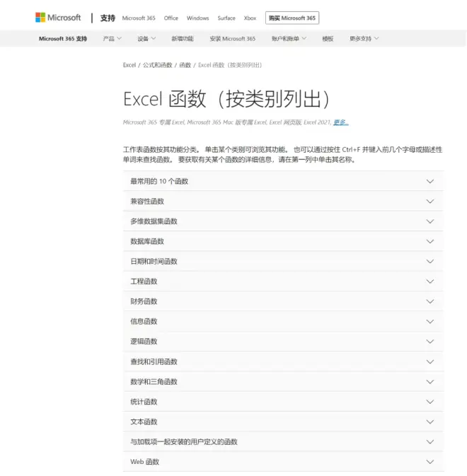Open the Office navigation link
Image resolution: width=467 pixels, height=476 pixels.
pyautogui.click(x=171, y=18)
